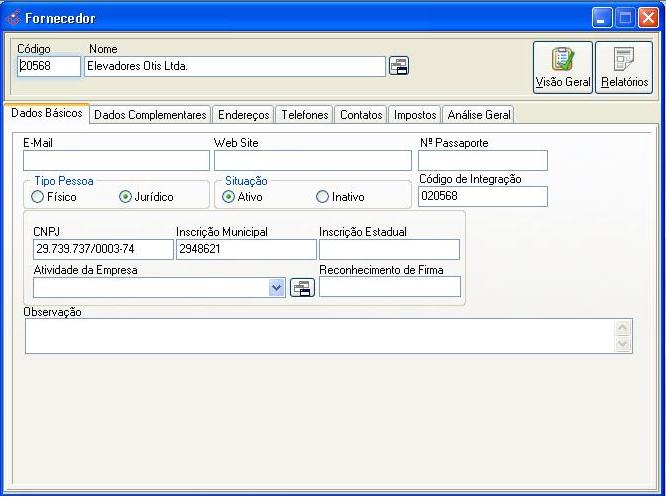Click the Visão Geral overview icon button
Viewport: 666px width, 497px height.
562,67
